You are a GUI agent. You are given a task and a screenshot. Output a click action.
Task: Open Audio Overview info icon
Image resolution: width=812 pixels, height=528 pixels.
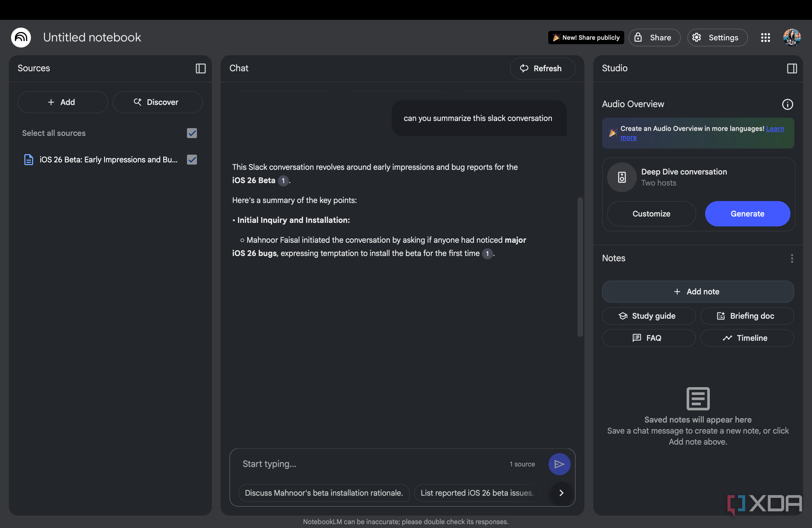(x=787, y=104)
